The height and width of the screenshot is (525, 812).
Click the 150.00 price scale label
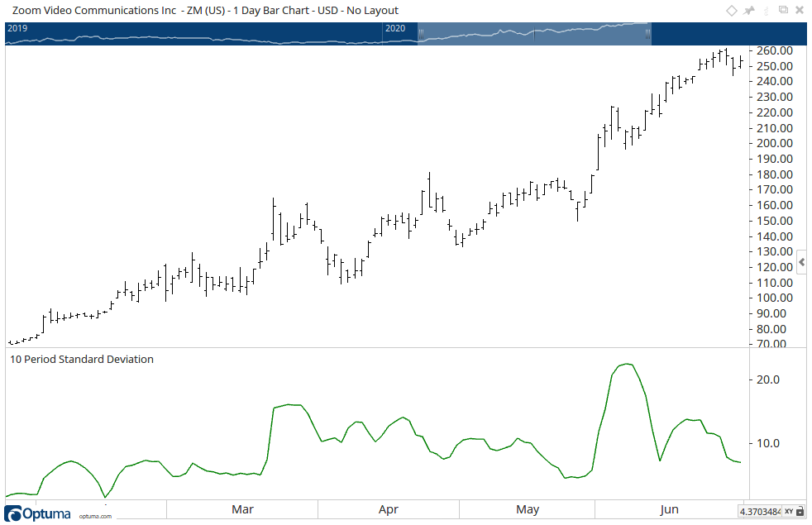[x=775, y=221]
